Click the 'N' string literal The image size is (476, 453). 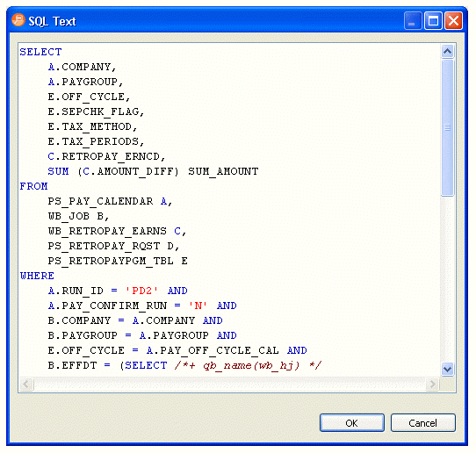click(x=198, y=306)
